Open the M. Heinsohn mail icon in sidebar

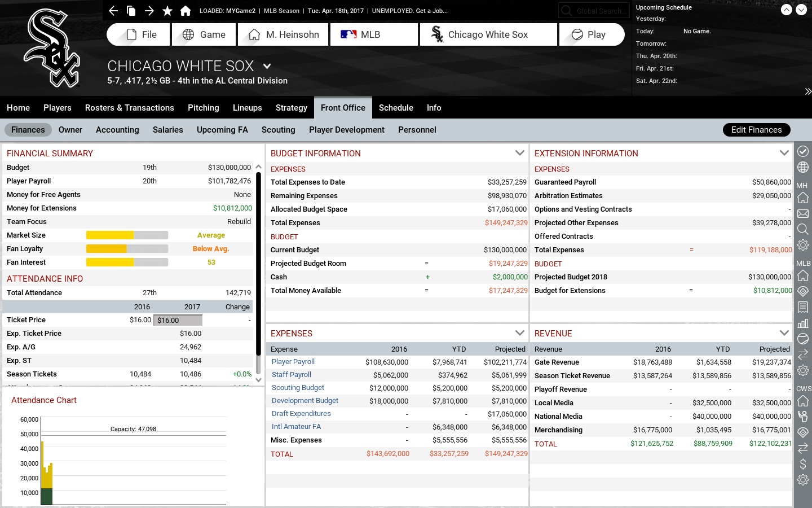803,214
